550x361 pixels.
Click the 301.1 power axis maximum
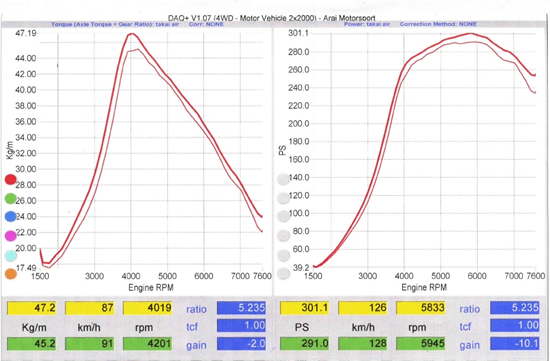tap(298, 33)
